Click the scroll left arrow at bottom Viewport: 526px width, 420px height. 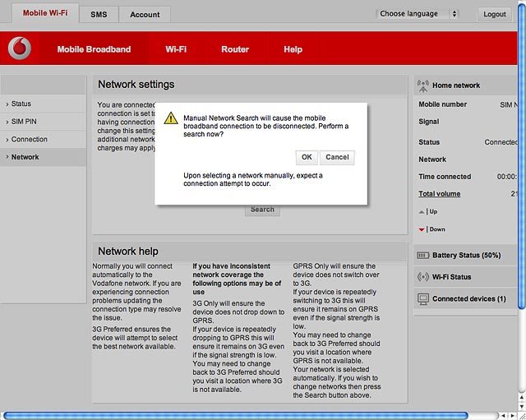pos(503,416)
